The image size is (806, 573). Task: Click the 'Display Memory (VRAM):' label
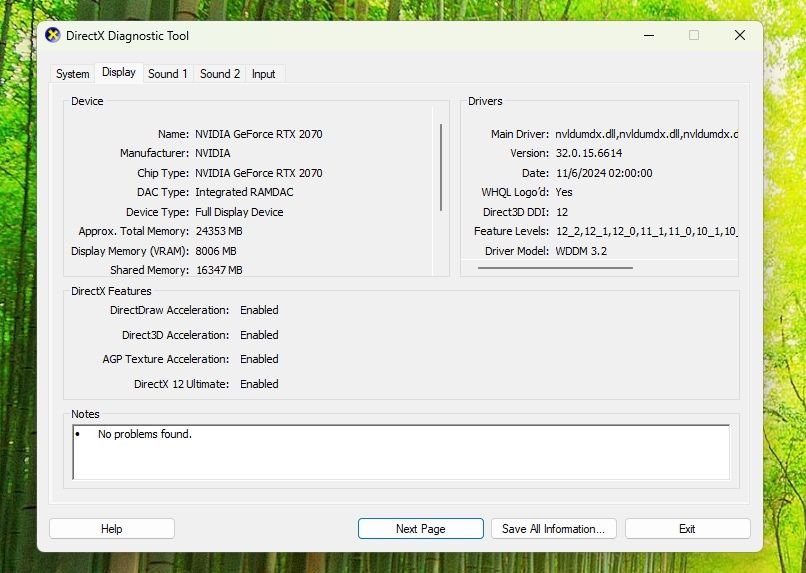130,251
